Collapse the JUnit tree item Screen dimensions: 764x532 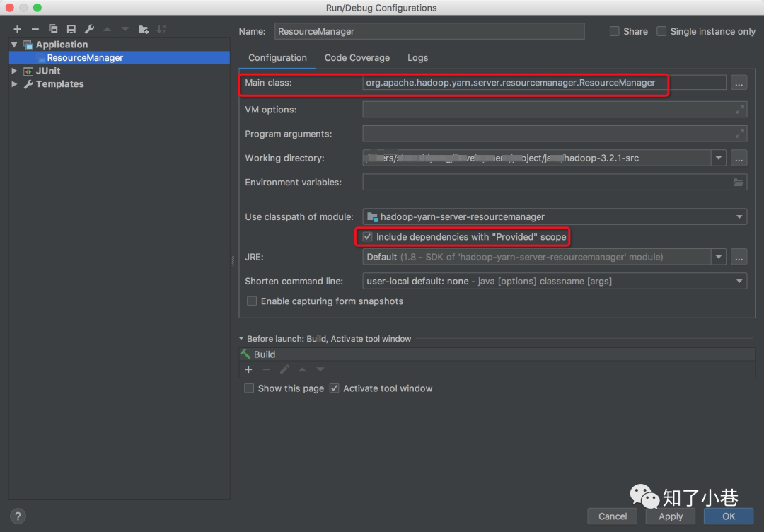[13, 71]
